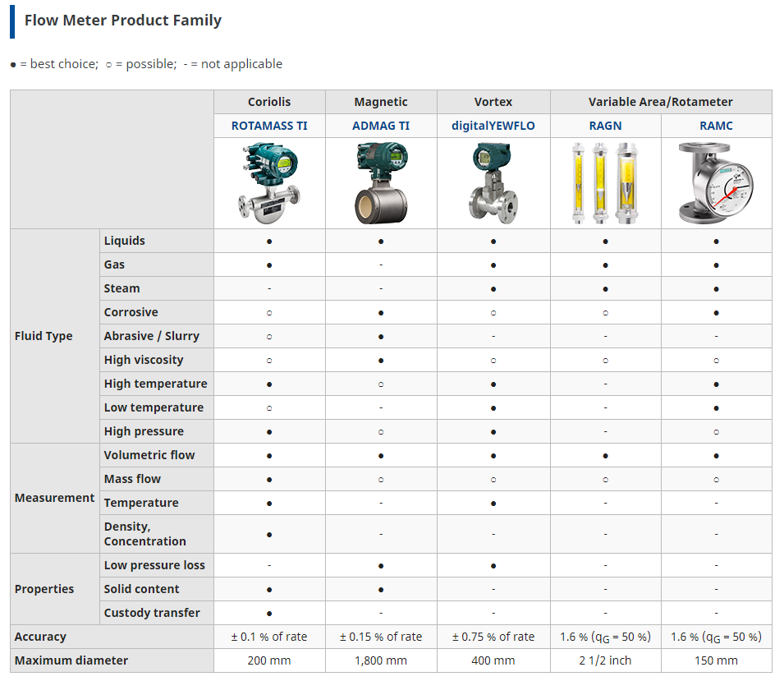Open the RAGN product link
The width and height of the screenshot is (784, 681).
pos(605,126)
